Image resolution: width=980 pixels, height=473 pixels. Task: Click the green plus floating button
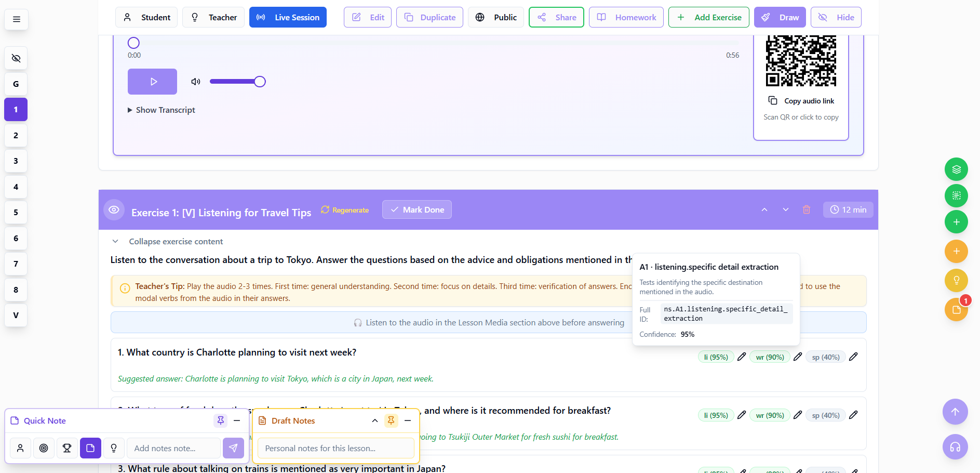pos(956,222)
